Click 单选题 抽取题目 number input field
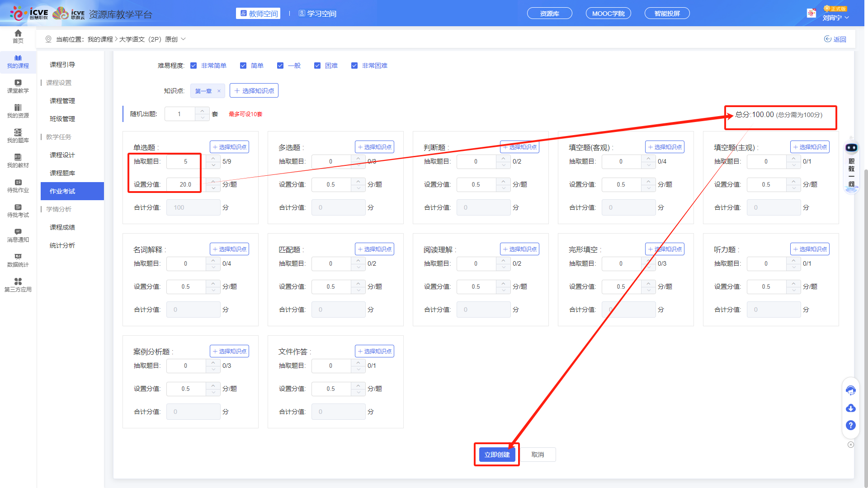The width and height of the screenshot is (868, 488). pyautogui.click(x=186, y=161)
